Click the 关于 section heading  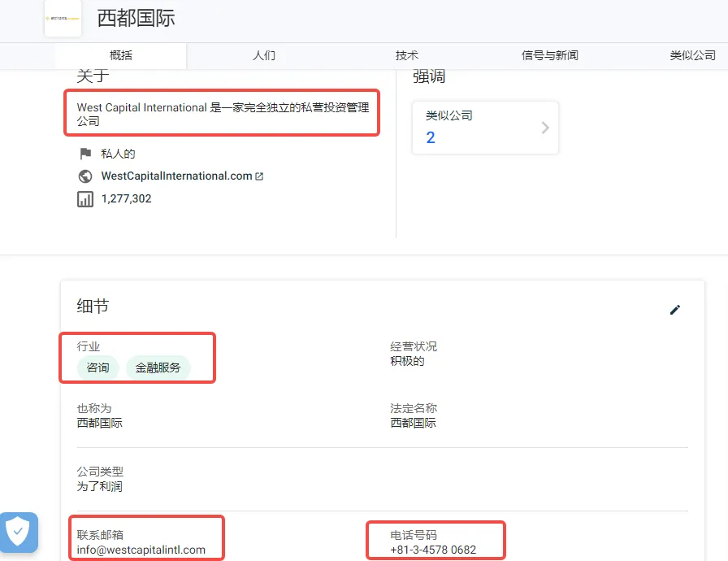click(x=93, y=76)
